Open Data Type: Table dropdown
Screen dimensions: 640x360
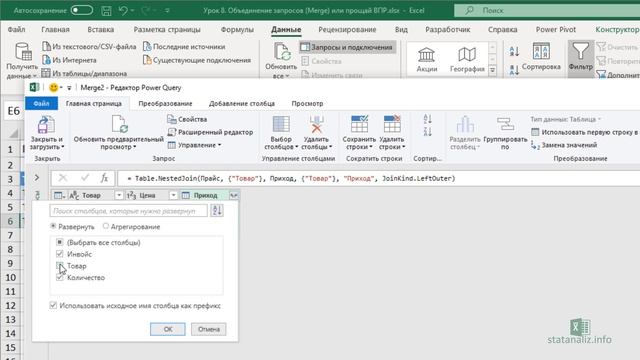tap(565, 119)
